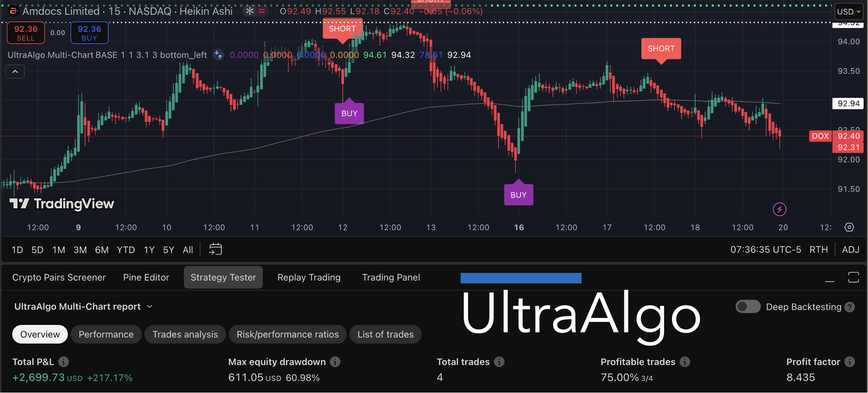Click the 92.36 SELL button
Viewport: 868px width, 393px height.
coord(26,33)
